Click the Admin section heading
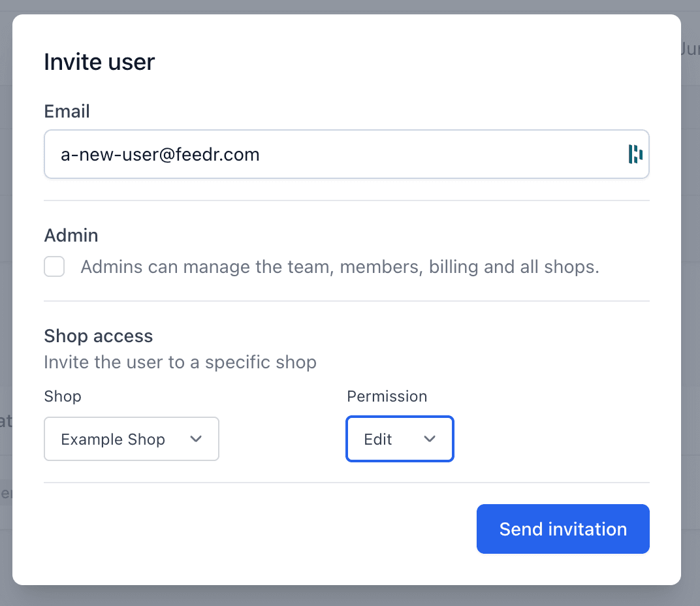This screenshot has width=700, height=606. pyautogui.click(x=71, y=235)
